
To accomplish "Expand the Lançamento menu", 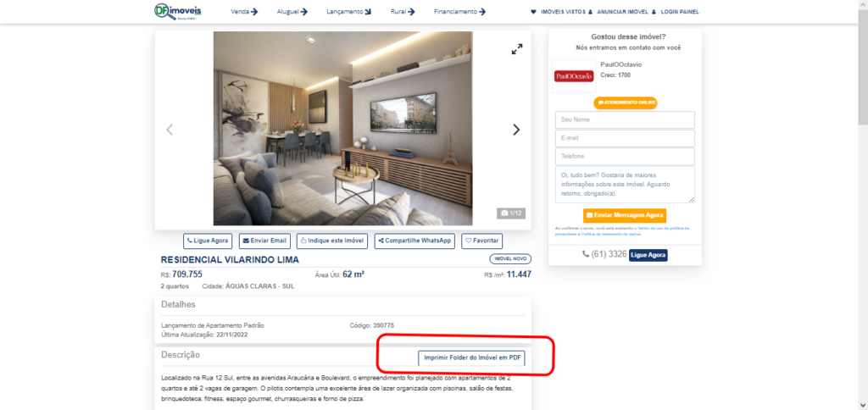I will 348,12.
